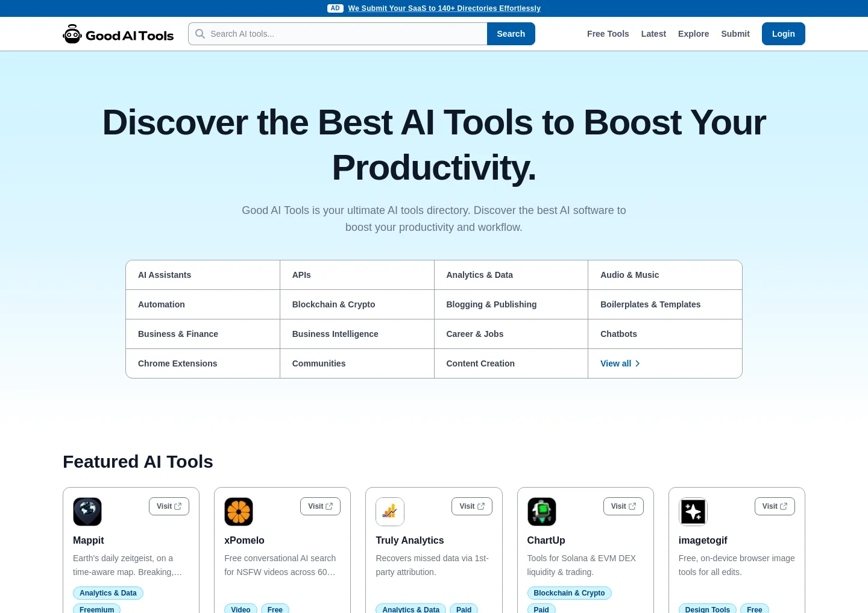868x613 pixels.
Task: Select the Analytics & Data category cell
Action: click(x=511, y=275)
